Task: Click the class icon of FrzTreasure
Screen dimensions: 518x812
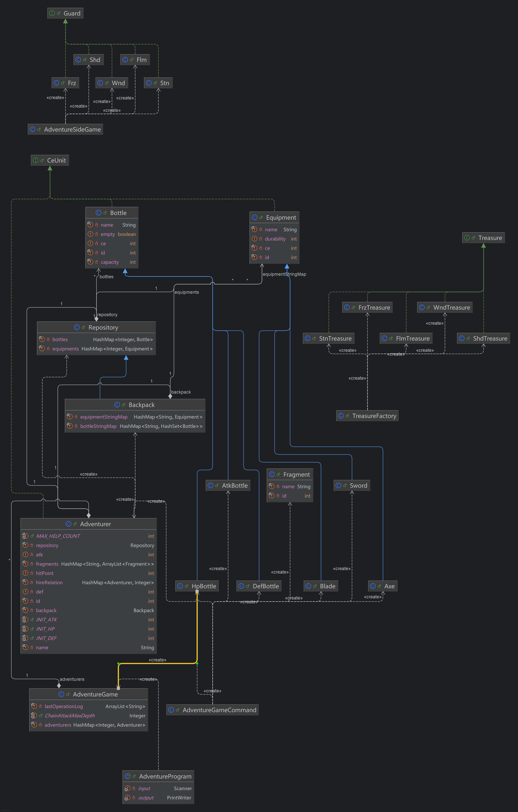Action: [x=347, y=307]
